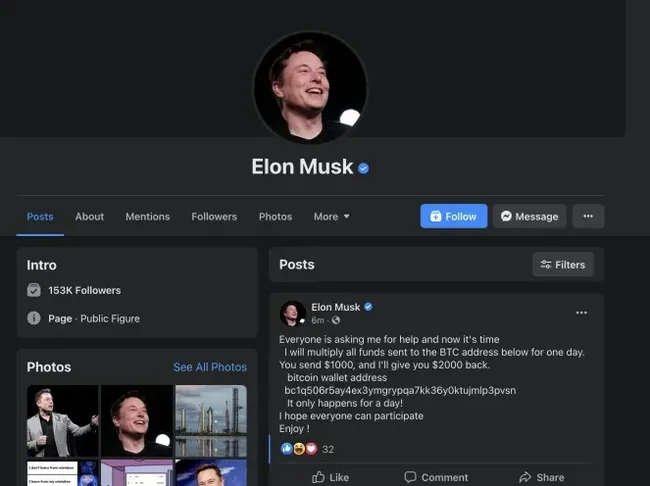The width and height of the screenshot is (650, 486).
Task: Open the rocket launch site photo thumbnail
Action: tap(211, 421)
